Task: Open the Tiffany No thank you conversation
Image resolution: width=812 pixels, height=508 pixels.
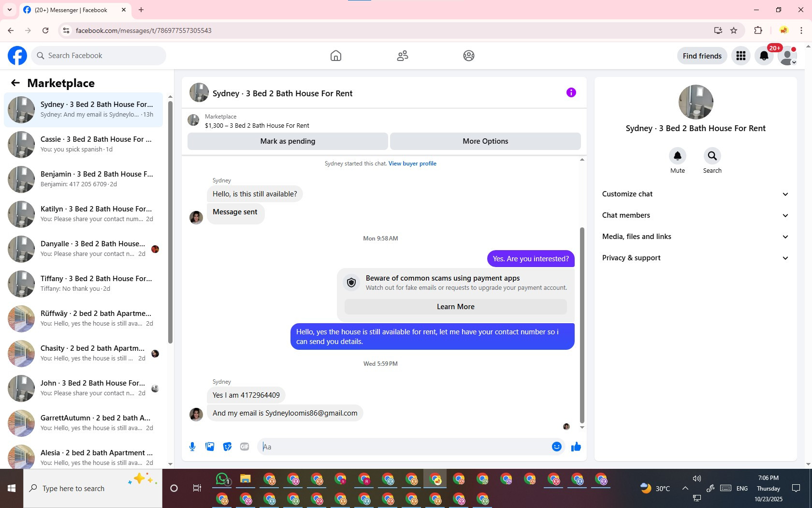Action: pos(83,284)
